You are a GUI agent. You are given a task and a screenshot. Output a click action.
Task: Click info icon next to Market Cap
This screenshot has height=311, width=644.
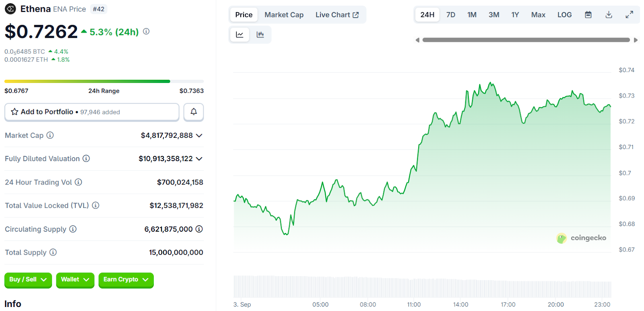click(x=50, y=135)
